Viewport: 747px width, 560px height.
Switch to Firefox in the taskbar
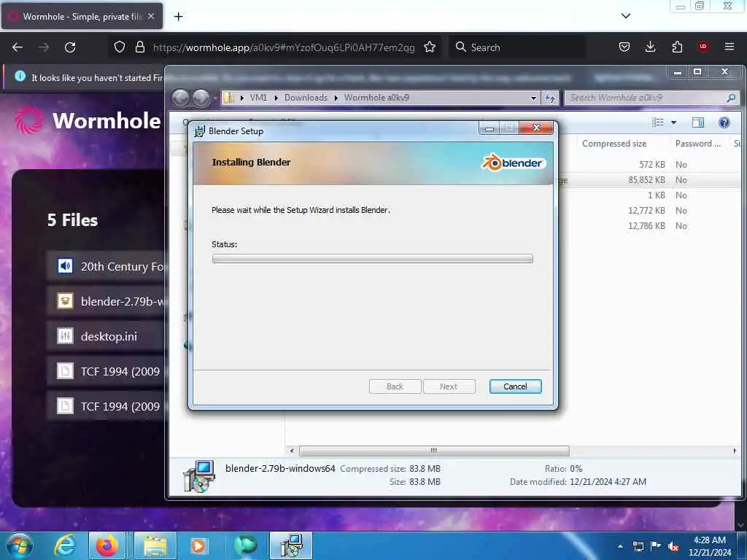tap(107, 545)
